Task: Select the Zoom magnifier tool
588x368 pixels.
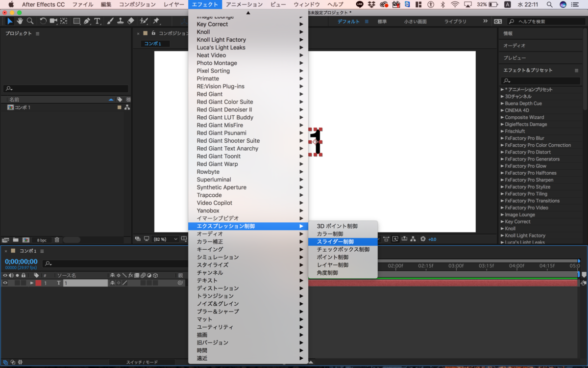Action: 30,21
